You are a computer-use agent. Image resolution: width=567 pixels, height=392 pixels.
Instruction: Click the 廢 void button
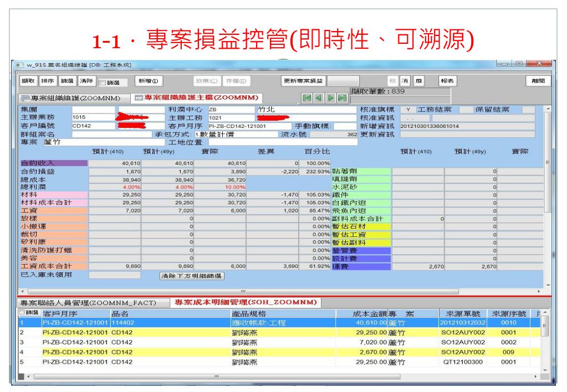coord(419,81)
